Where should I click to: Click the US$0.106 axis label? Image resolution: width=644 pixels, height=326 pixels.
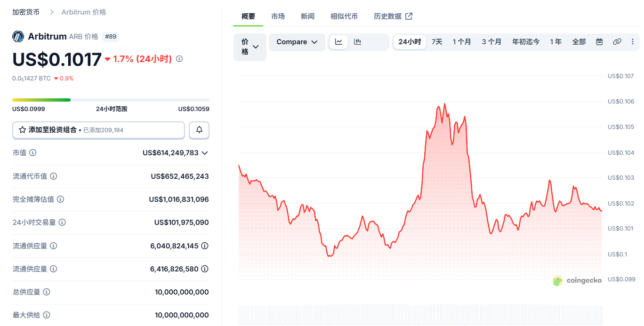pos(621,102)
